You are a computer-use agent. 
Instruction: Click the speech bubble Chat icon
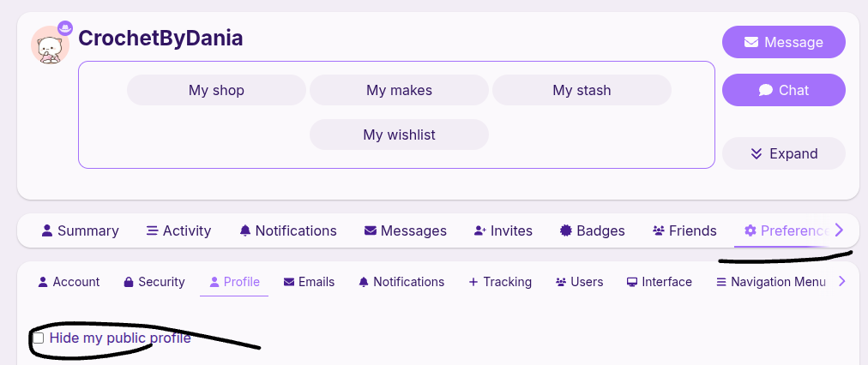pyautogui.click(x=766, y=90)
